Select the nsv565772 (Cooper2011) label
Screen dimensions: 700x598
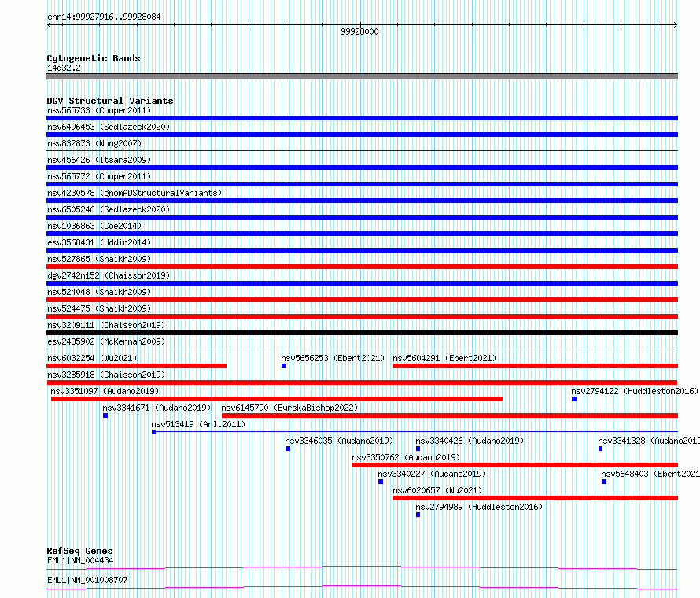click(x=99, y=176)
